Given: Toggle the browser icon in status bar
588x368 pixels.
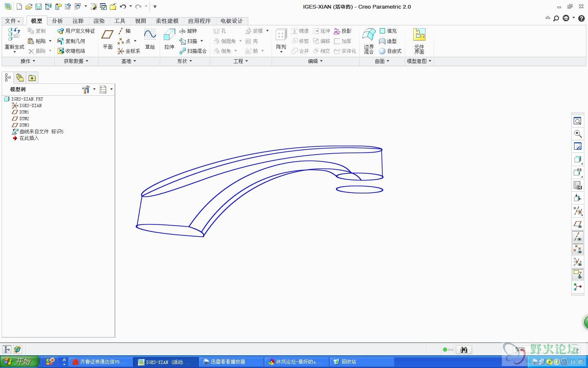Looking at the screenshot, I should [x=18, y=350].
